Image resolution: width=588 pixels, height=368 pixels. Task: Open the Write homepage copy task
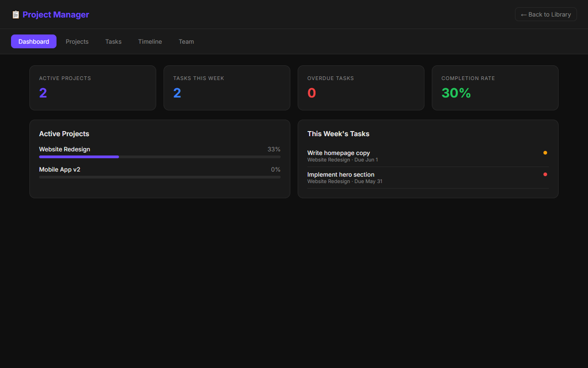[428, 156]
